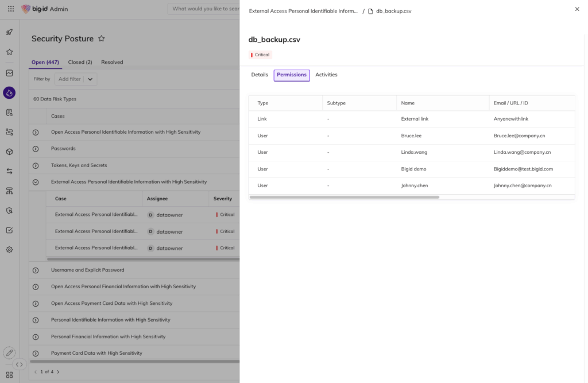Expand Tokens, Keys and Secrets row
588x383 pixels.
point(36,165)
